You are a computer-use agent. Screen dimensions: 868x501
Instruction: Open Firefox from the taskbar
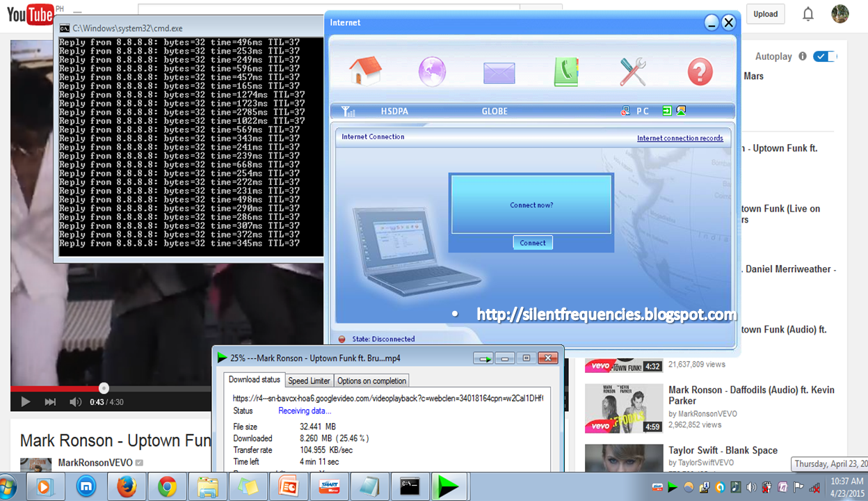(127, 487)
